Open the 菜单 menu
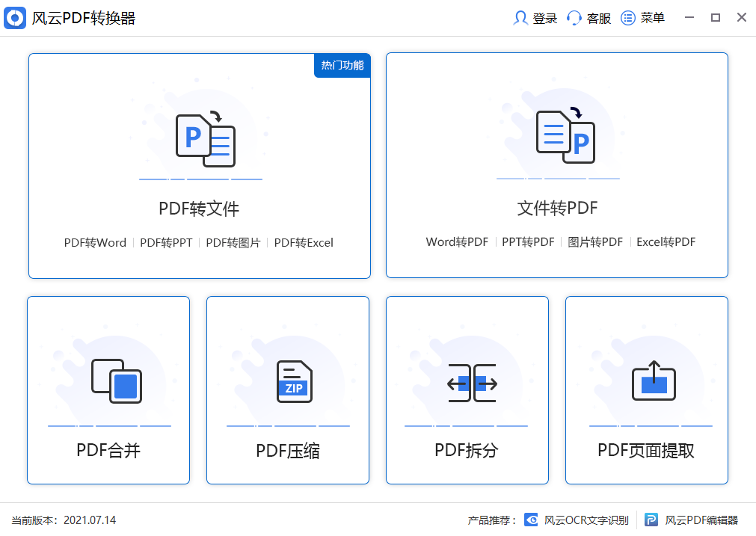The image size is (756, 536). (x=643, y=17)
